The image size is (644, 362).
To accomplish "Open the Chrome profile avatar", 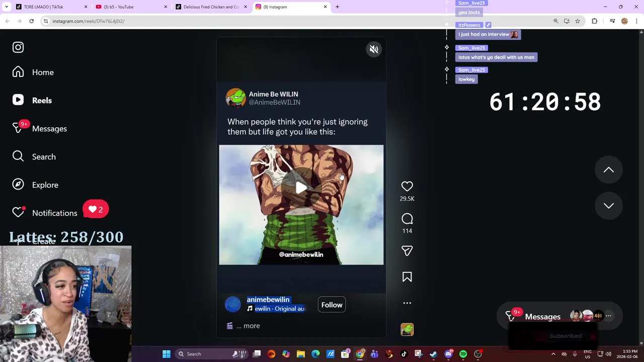I will [624, 21].
